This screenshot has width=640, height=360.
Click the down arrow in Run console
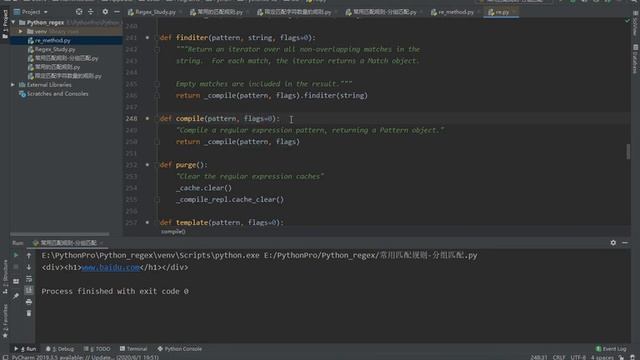point(29,267)
